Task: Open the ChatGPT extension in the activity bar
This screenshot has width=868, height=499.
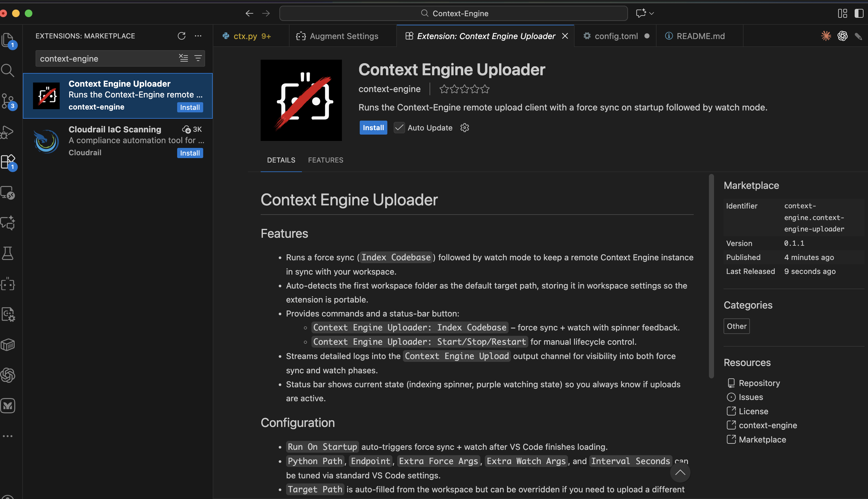Action: pyautogui.click(x=8, y=375)
